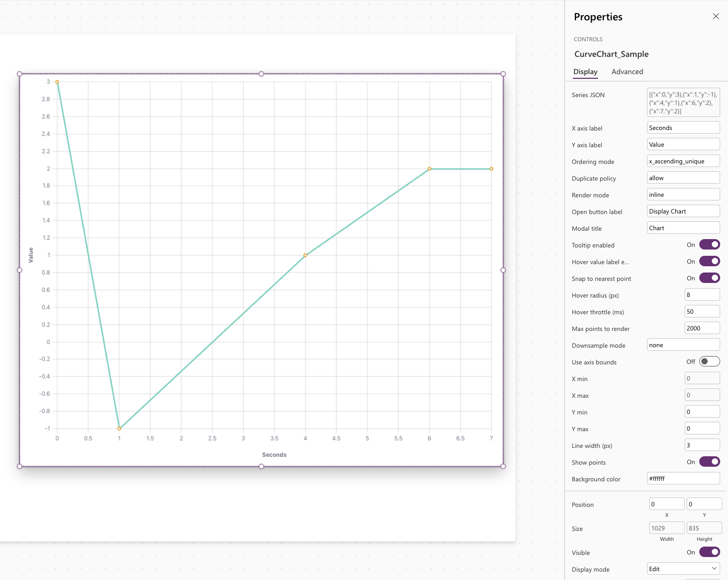728x580 pixels.
Task: Edit the Ordering mode field
Action: [683, 161]
